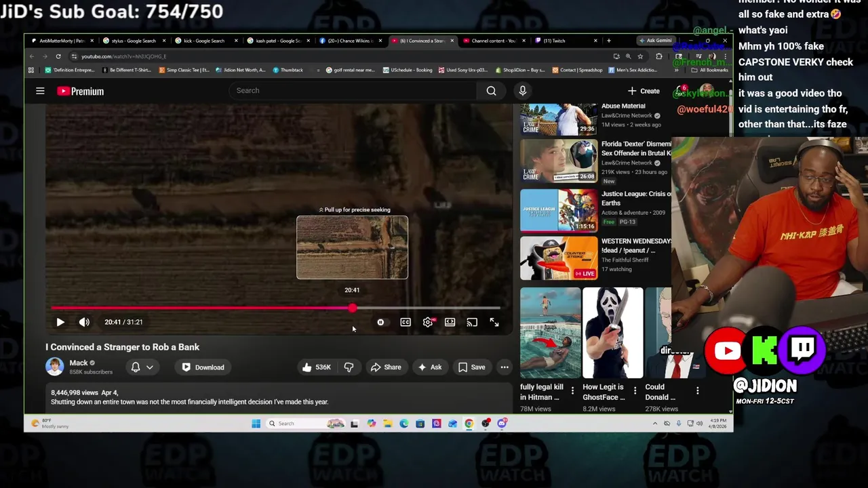Open Justice League: Crisis movie

[559, 210]
